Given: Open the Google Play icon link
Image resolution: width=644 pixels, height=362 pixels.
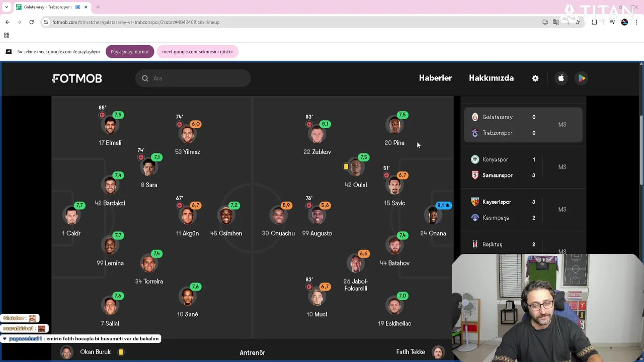Looking at the screenshot, I should [582, 78].
